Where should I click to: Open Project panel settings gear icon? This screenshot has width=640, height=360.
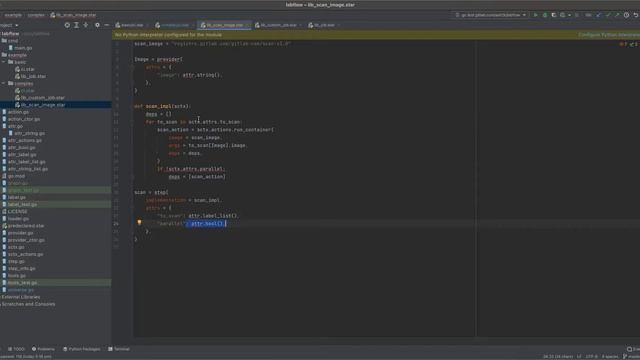[x=97, y=25]
